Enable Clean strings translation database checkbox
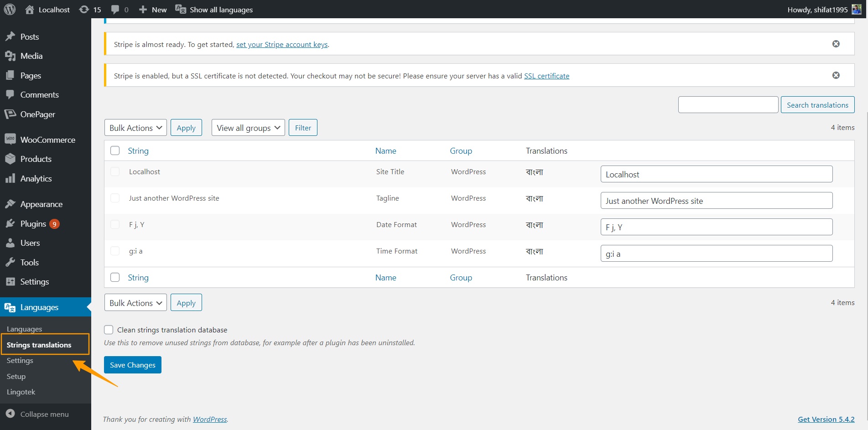This screenshot has width=868, height=430. 109,330
